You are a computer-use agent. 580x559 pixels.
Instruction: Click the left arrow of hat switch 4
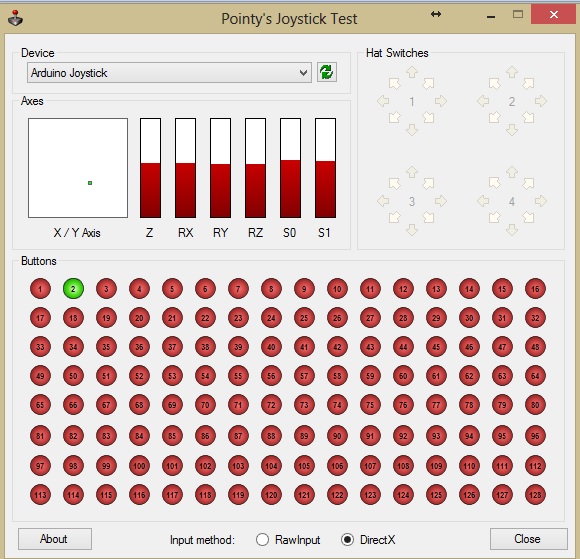tap(483, 201)
